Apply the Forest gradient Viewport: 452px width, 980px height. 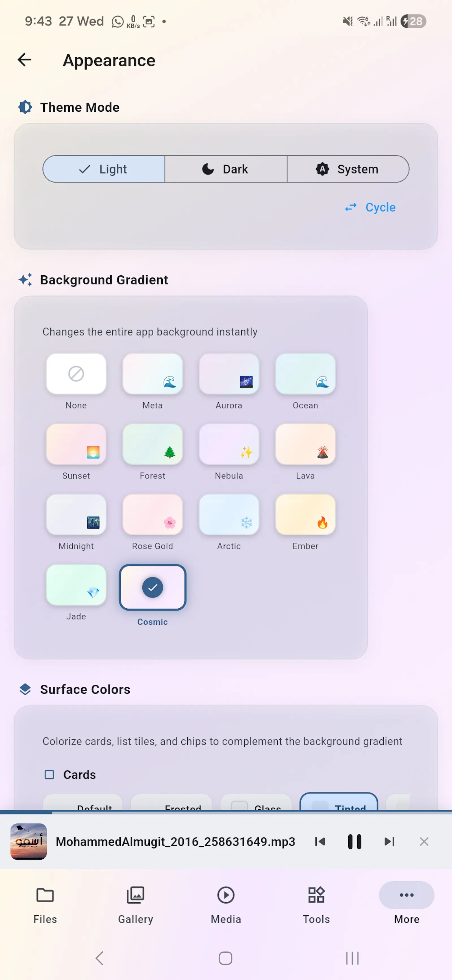click(x=153, y=444)
